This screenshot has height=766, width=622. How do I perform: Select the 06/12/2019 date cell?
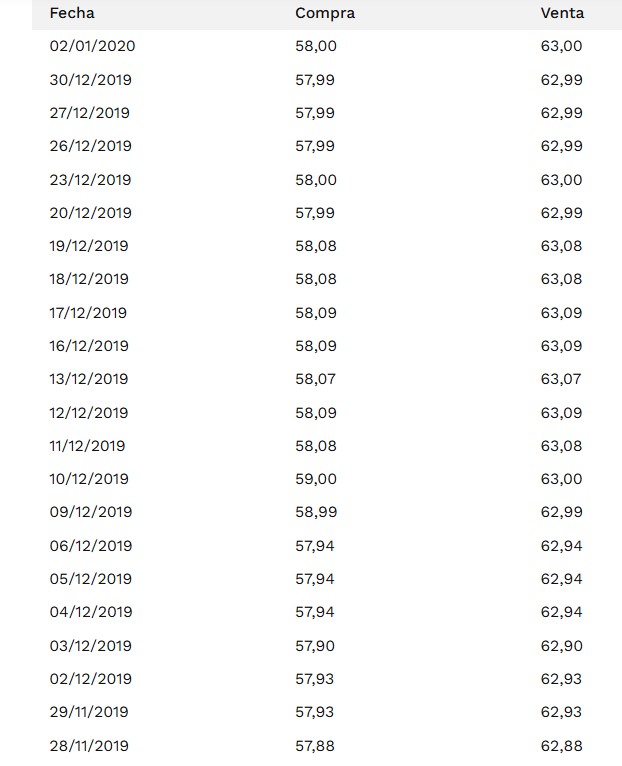[90, 546]
